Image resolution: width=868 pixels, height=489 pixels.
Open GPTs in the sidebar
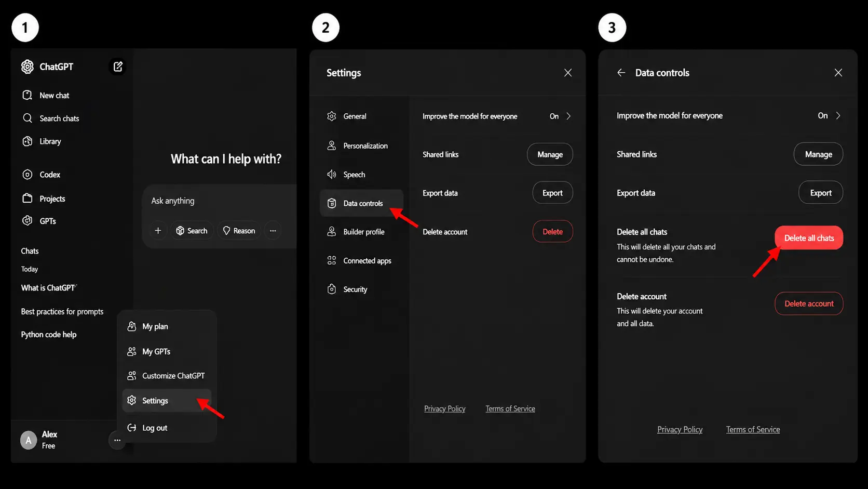click(x=39, y=221)
